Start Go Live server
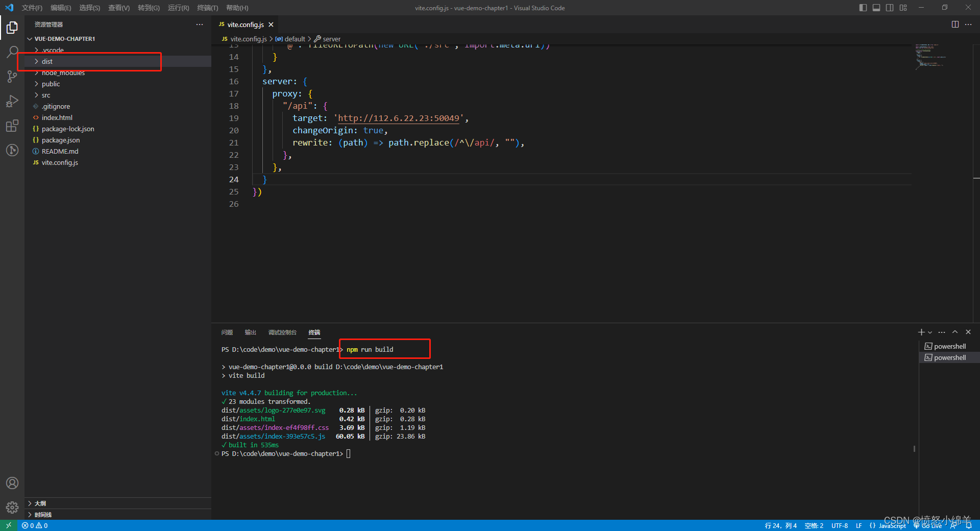 (x=927, y=525)
